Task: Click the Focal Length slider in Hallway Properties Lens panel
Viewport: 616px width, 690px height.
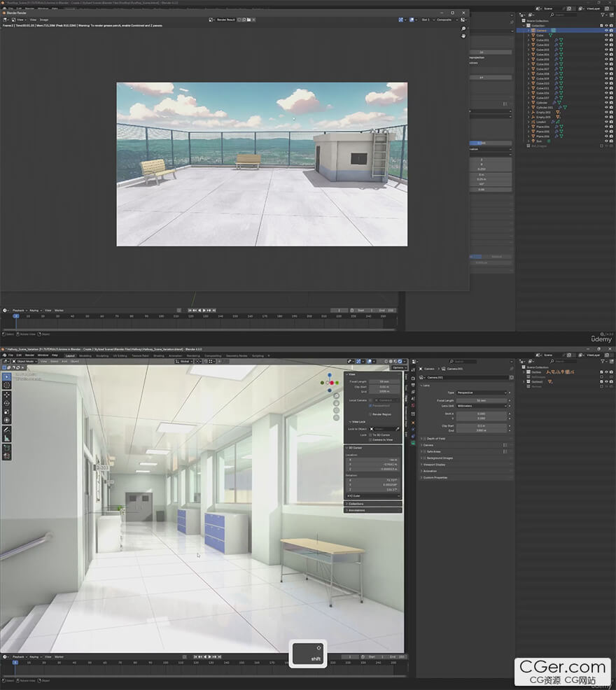Action: tap(482, 400)
